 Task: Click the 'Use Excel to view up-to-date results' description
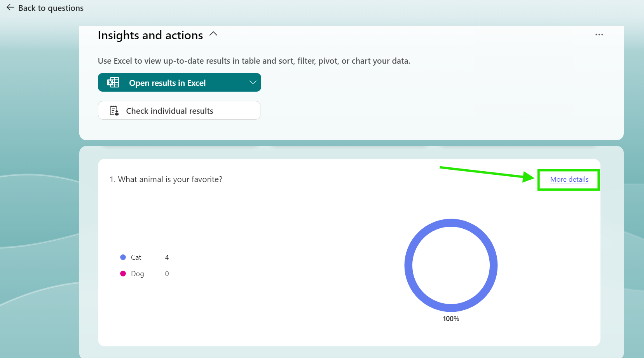254,61
